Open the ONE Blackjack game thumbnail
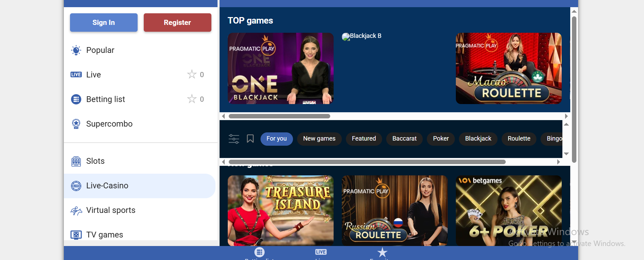 click(x=281, y=68)
